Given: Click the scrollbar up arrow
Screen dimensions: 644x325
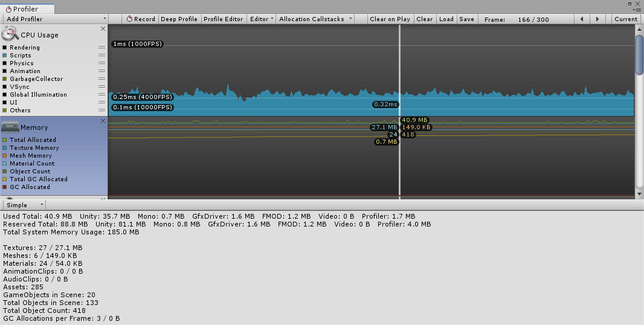Looking at the screenshot, I should pyautogui.click(x=639, y=29).
